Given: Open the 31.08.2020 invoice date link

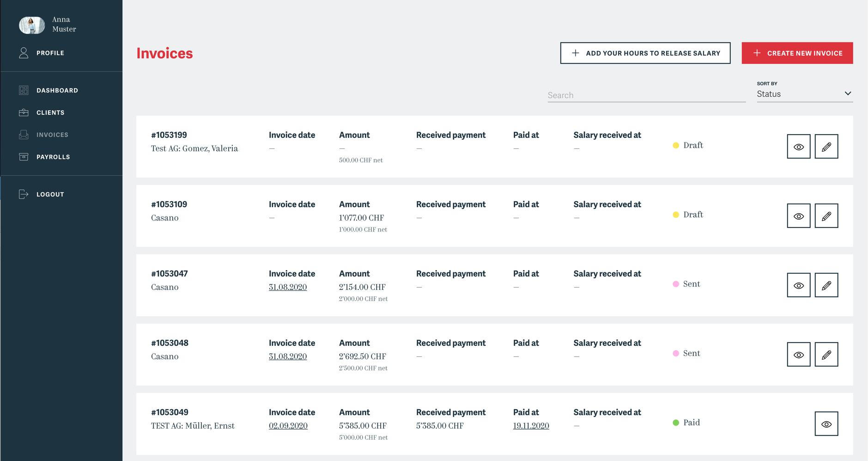Looking at the screenshot, I should click(287, 287).
